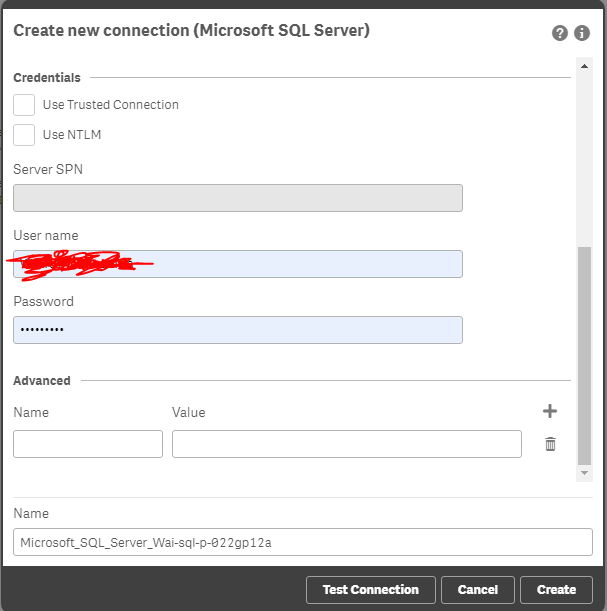The height and width of the screenshot is (611, 607).
Task: Edit the connection Name field
Action: pyautogui.click(x=303, y=542)
